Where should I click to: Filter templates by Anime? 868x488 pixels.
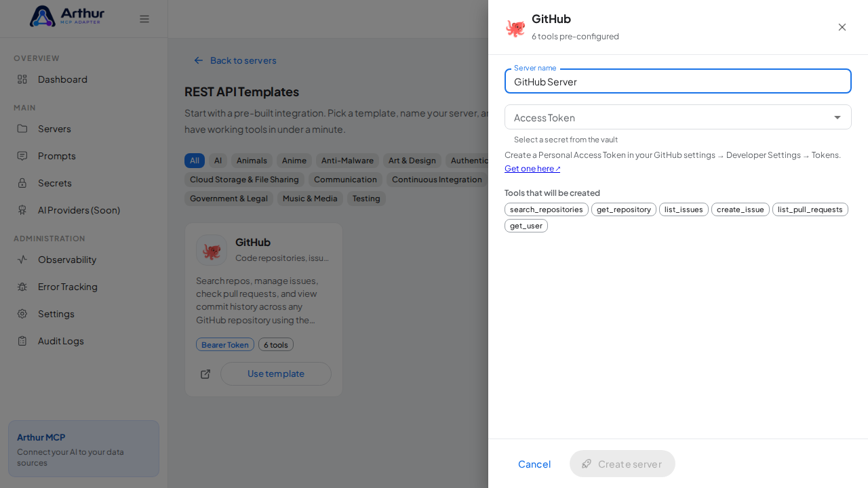click(294, 161)
